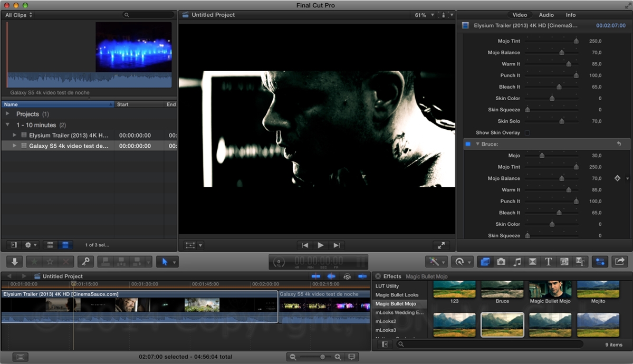Click the Unrate hollow star button
633x364 pixels.
pyautogui.click(x=50, y=261)
